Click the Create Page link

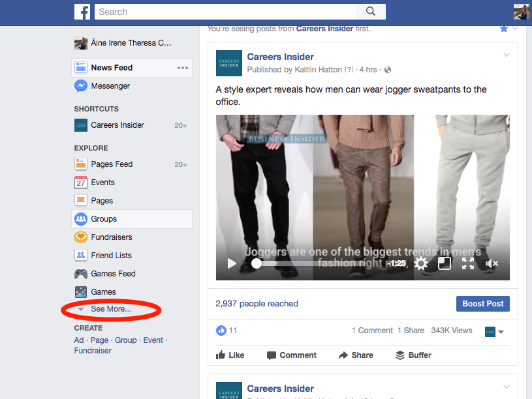click(99, 340)
